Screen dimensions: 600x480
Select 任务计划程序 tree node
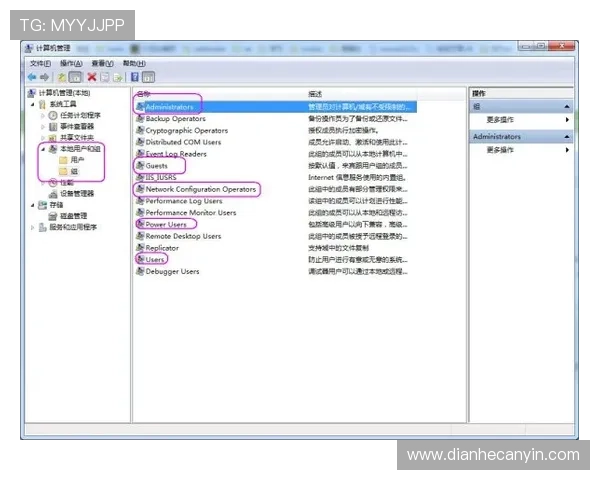[x=80, y=115]
